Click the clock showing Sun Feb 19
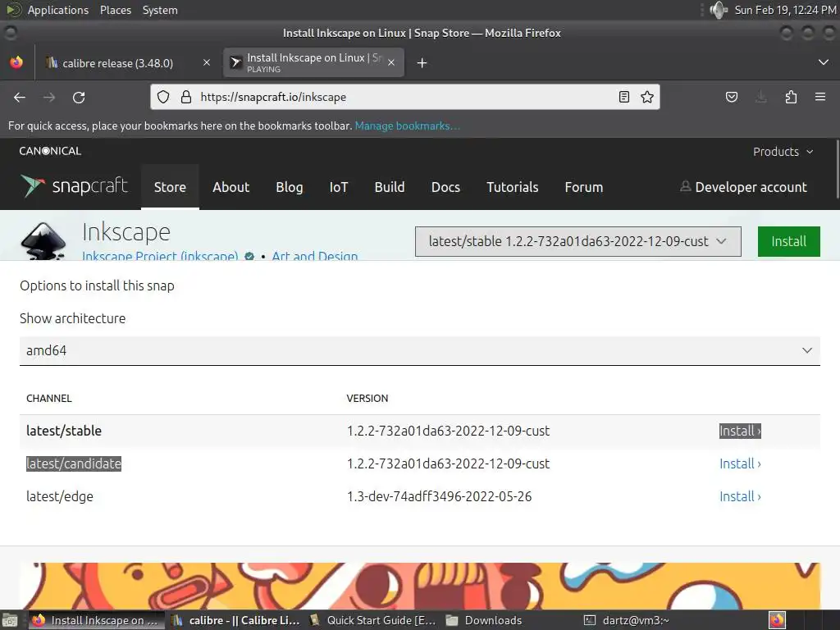This screenshot has height=630, width=840. pos(785,10)
